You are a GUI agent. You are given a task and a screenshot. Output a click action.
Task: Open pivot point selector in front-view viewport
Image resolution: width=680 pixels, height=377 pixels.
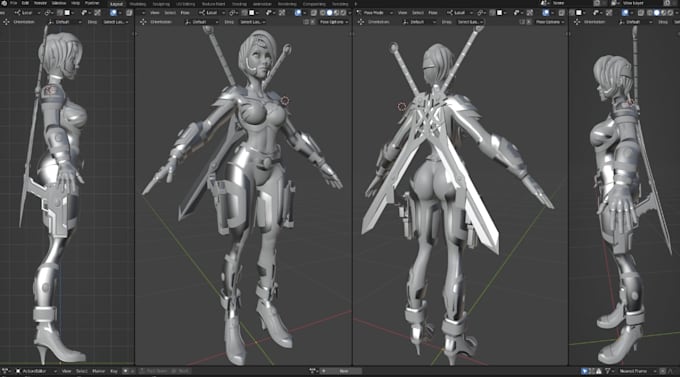[234, 13]
